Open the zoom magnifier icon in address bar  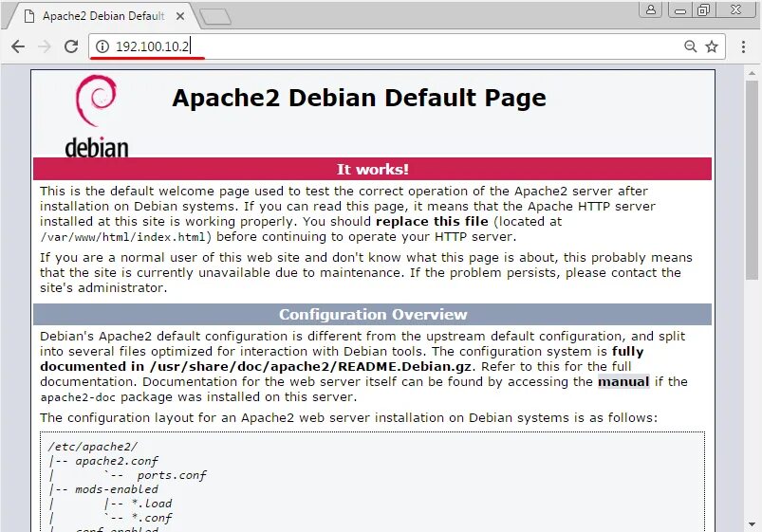(x=690, y=46)
